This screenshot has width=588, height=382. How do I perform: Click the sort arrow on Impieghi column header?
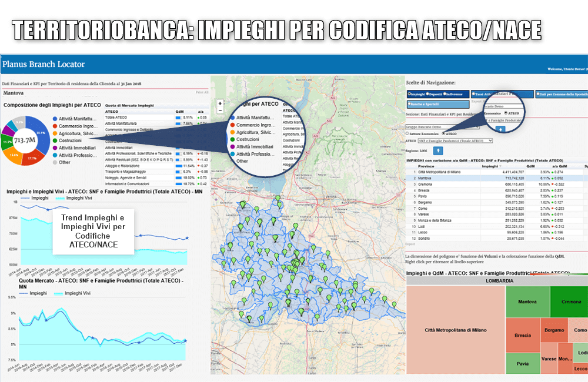point(500,166)
